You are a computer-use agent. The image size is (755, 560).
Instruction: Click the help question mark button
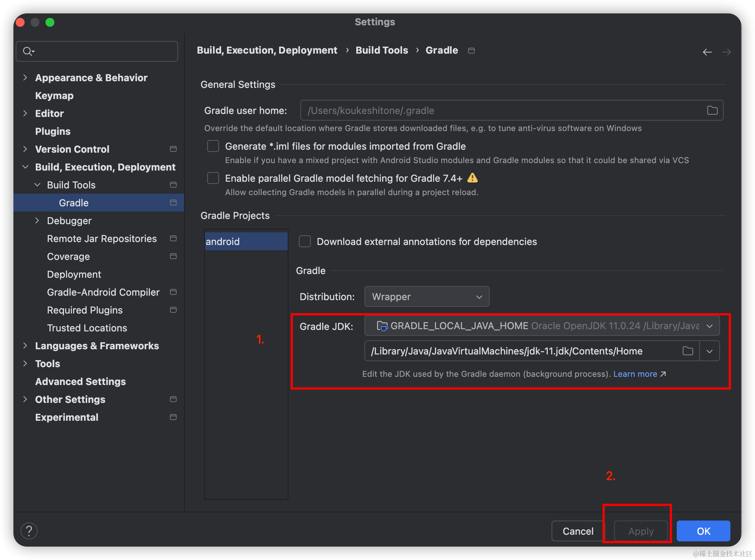pyautogui.click(x=29, y=531)
